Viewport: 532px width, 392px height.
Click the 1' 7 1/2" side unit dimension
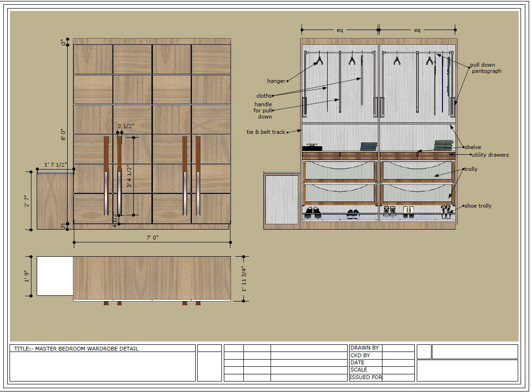[56, 165]
